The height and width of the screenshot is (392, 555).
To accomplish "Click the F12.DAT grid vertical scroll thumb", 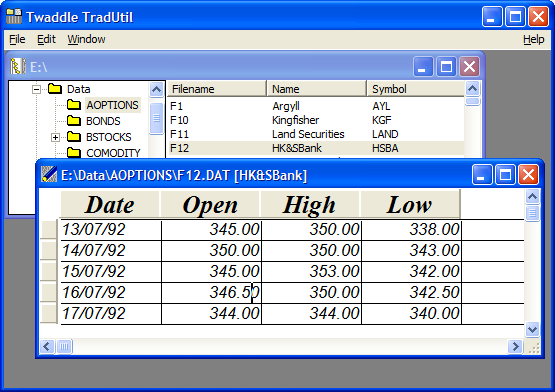I will pyautogui.click(x=532, y=213).
